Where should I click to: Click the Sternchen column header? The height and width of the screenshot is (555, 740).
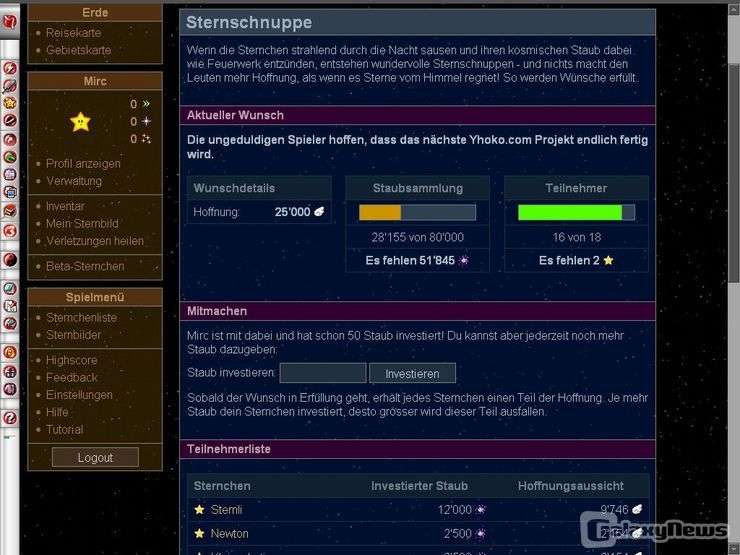tap(222, 486)
